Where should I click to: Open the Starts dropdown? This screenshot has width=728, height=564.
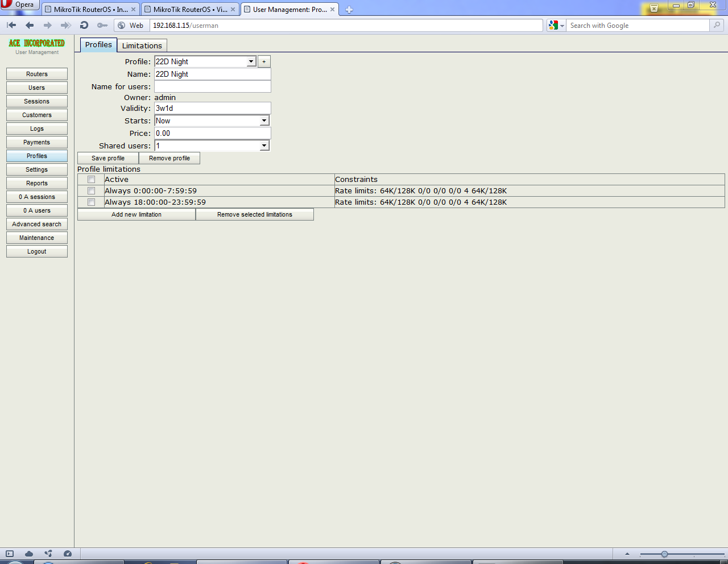pyautogui.click(x=212, y=121)
